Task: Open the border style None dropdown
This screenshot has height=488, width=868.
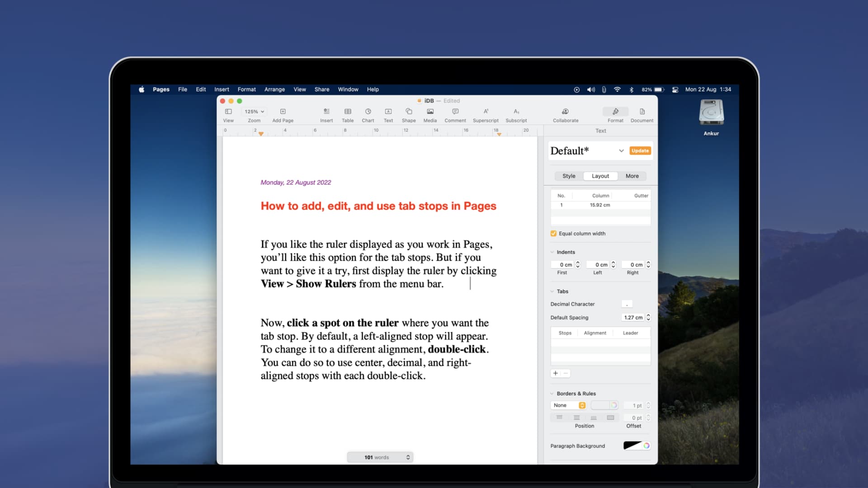Action: 569,405
